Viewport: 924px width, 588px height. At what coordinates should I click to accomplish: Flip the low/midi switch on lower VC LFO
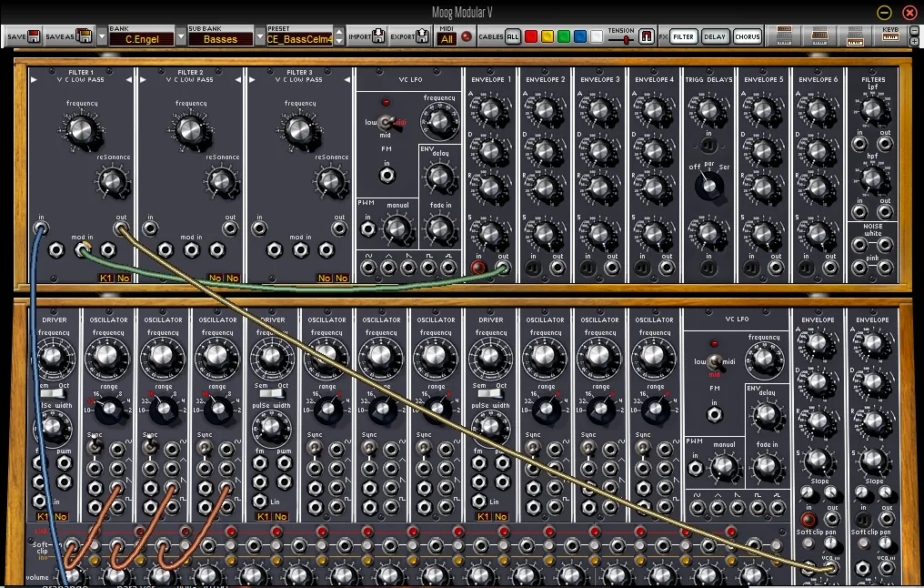tap(714, 361)
